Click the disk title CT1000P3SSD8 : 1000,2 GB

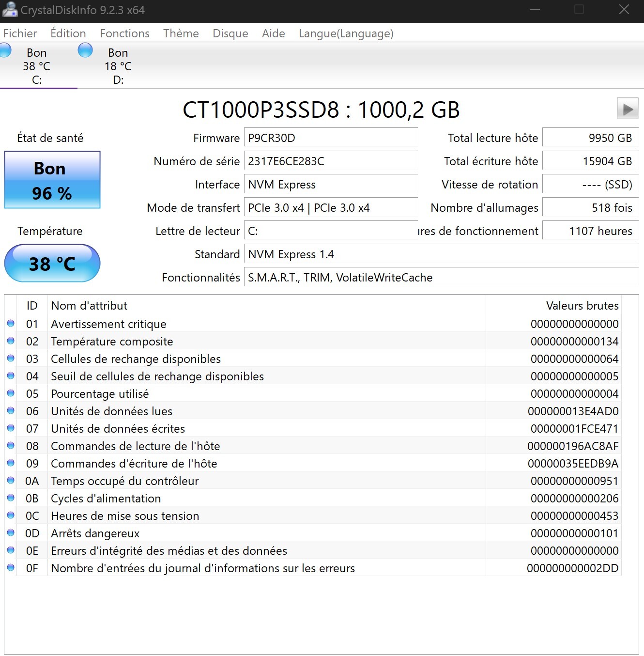click(x=321, y=110)
